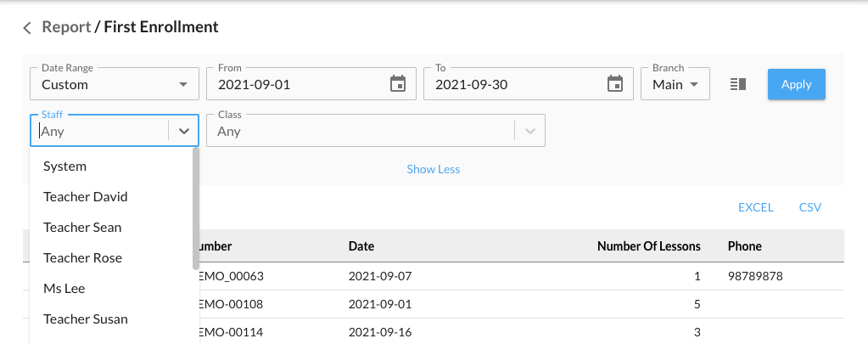
Task: Select the date cell 2021-09-01 in table
Action: pos(380,304)
